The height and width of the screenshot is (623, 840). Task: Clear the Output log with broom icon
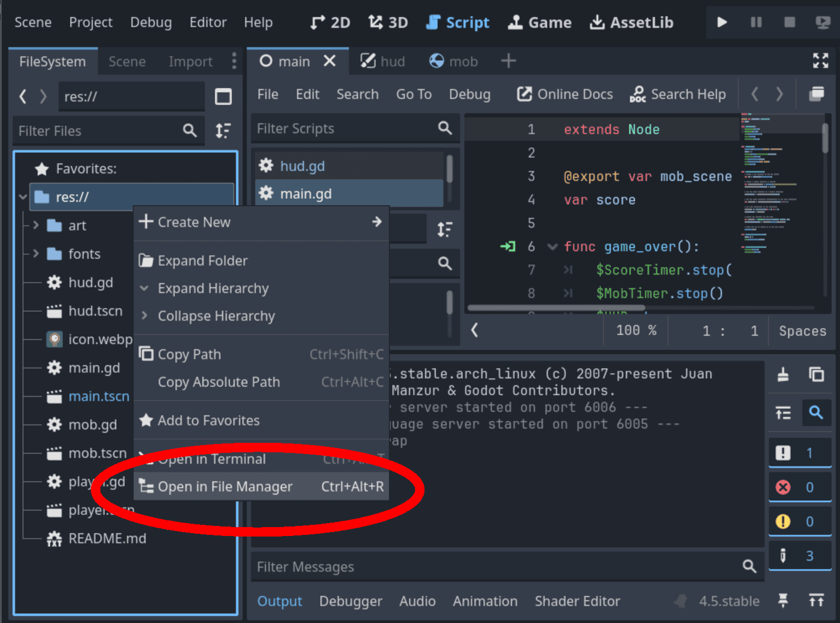pos(782,375)
